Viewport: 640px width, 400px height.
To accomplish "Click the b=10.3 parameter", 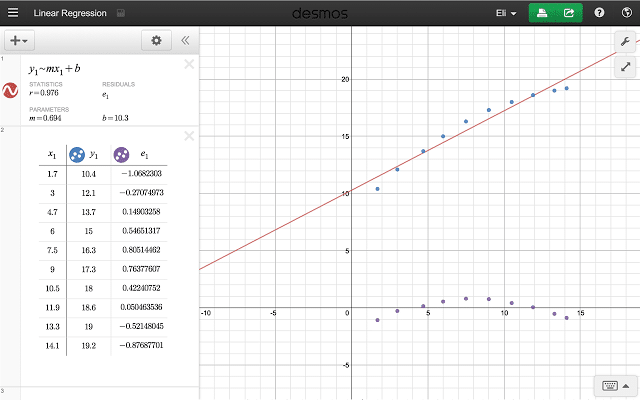I will [x=115, y=118].
